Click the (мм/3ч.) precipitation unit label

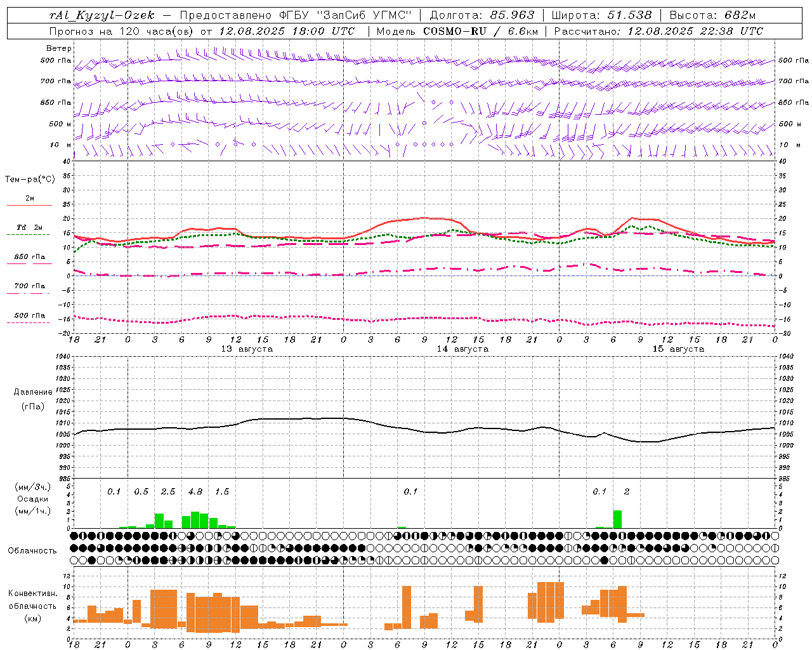(x=33, y=487)
